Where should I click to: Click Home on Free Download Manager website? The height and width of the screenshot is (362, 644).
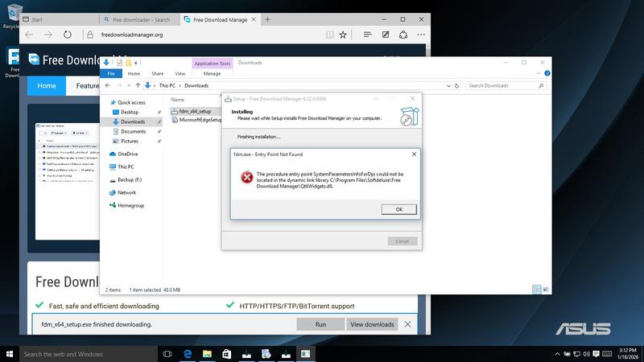(x=47, y=86)
